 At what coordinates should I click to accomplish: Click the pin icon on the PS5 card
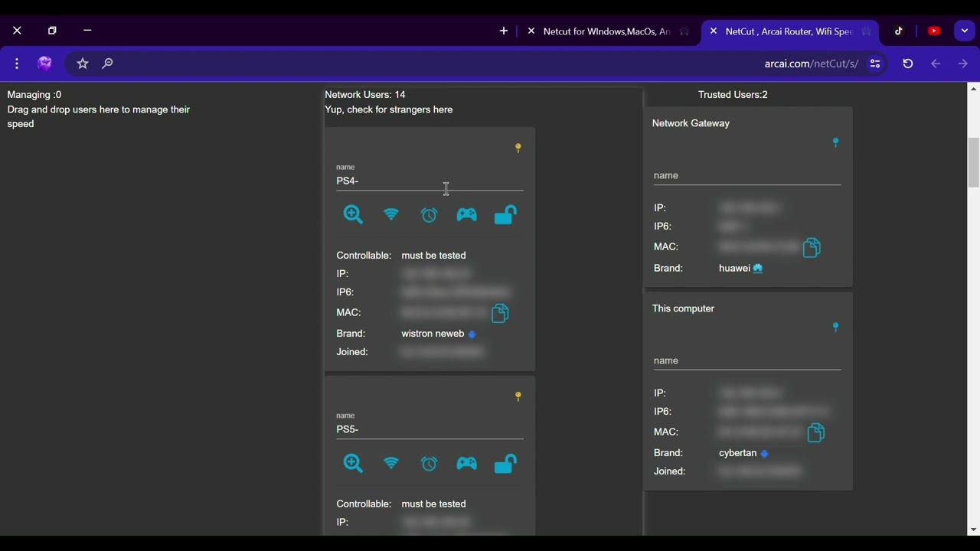coord(518,396)
